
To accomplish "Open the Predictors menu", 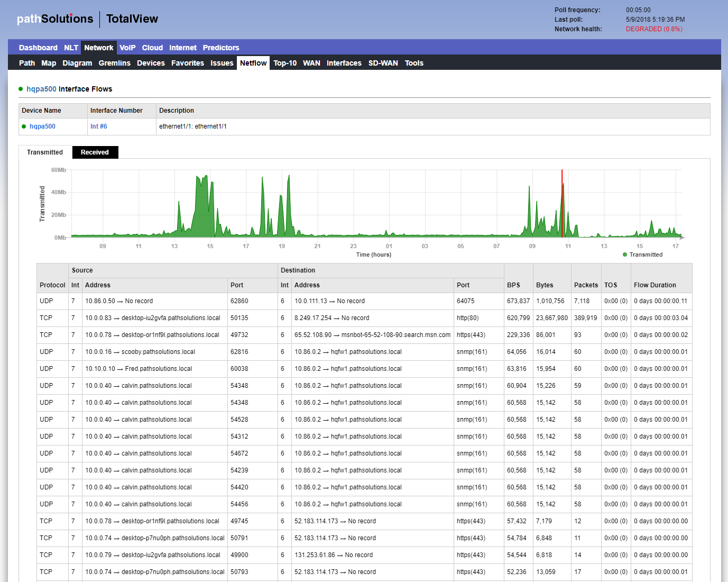I will (x=221, y=47).
